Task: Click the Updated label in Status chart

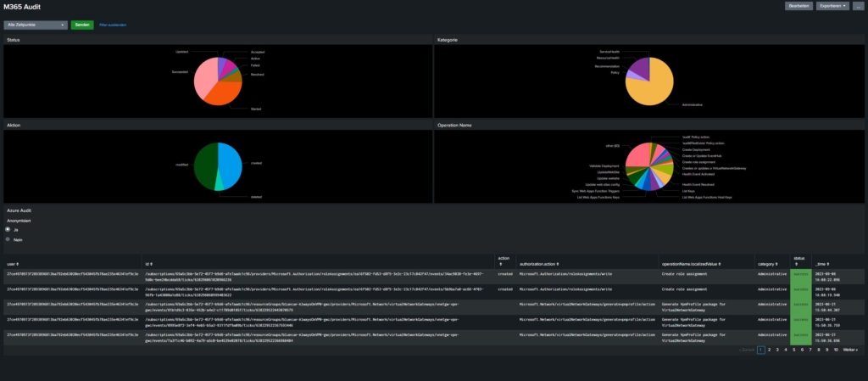Action: [x=181, y=52]
